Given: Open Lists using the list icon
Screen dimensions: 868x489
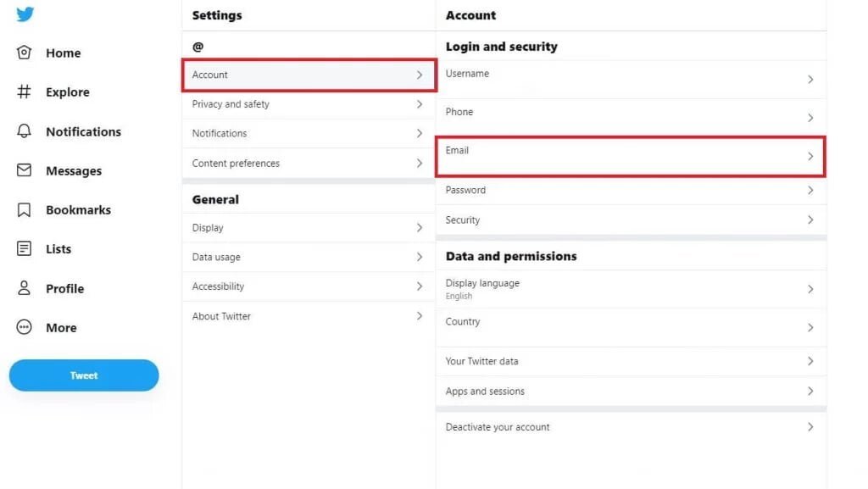Looking at the screenshot, I should coord(25,249).
